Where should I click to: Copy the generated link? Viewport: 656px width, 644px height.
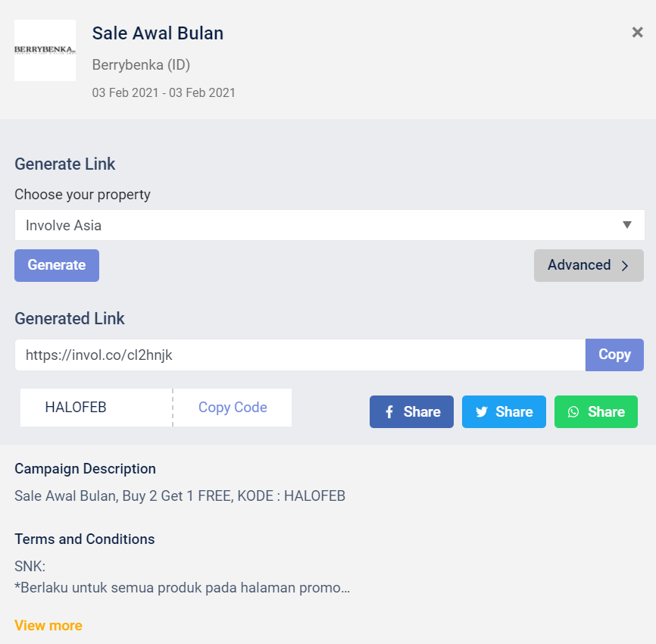614,355
